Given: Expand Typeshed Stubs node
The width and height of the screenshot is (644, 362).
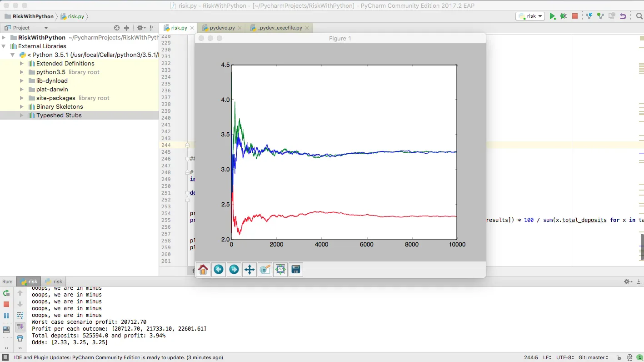Looking at the screenshot, I should point(22,115).
